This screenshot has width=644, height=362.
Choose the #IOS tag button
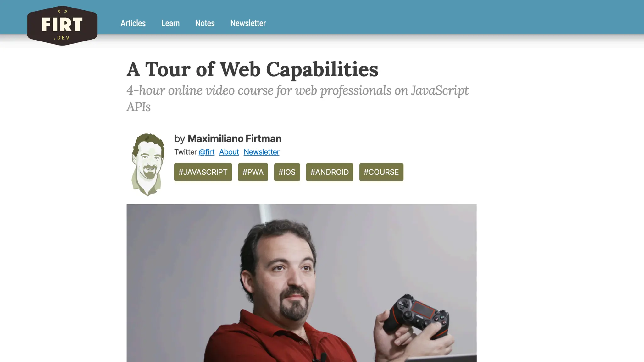click(x=287, y=172)
